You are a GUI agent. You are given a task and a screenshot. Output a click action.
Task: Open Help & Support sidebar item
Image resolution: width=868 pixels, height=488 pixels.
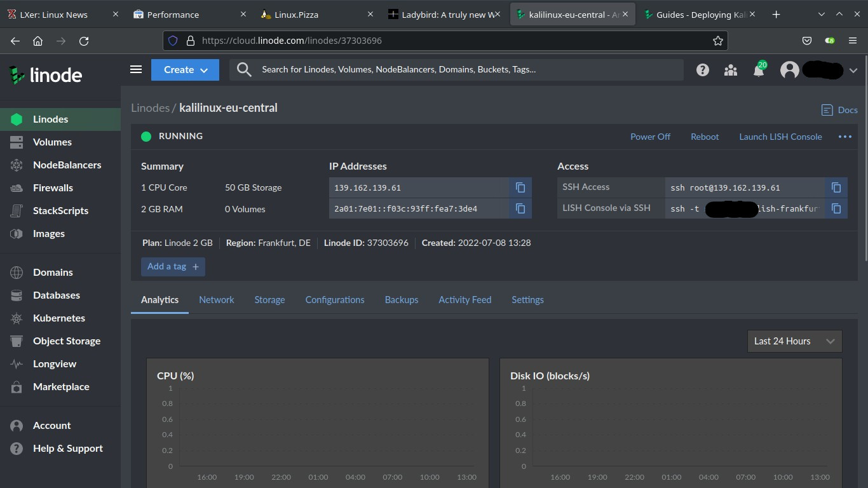60,449
